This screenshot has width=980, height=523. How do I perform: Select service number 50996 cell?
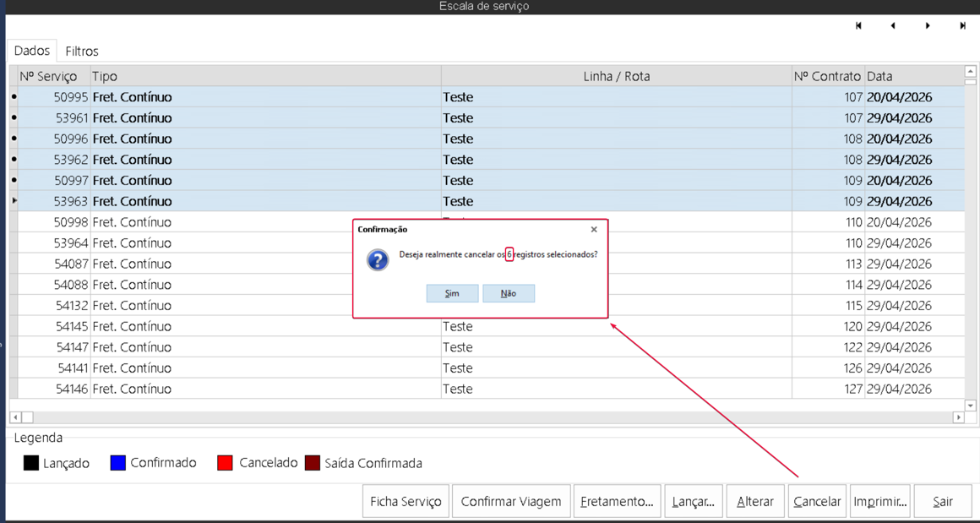point(54,139)
